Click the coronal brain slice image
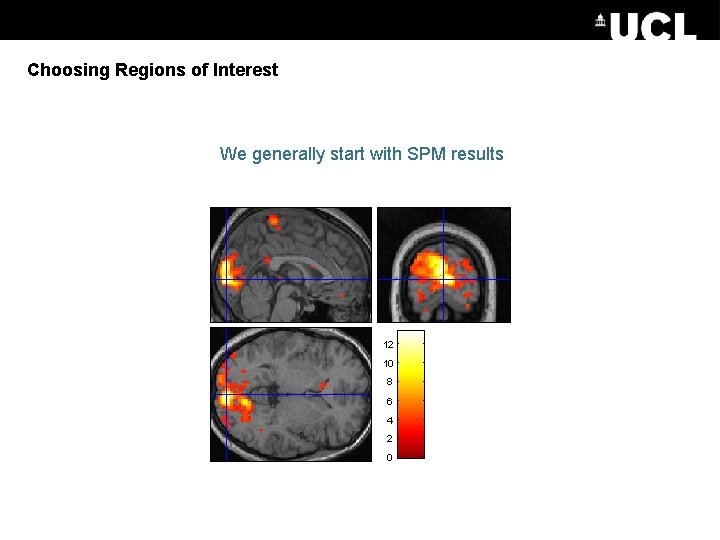 pos(444,265)
